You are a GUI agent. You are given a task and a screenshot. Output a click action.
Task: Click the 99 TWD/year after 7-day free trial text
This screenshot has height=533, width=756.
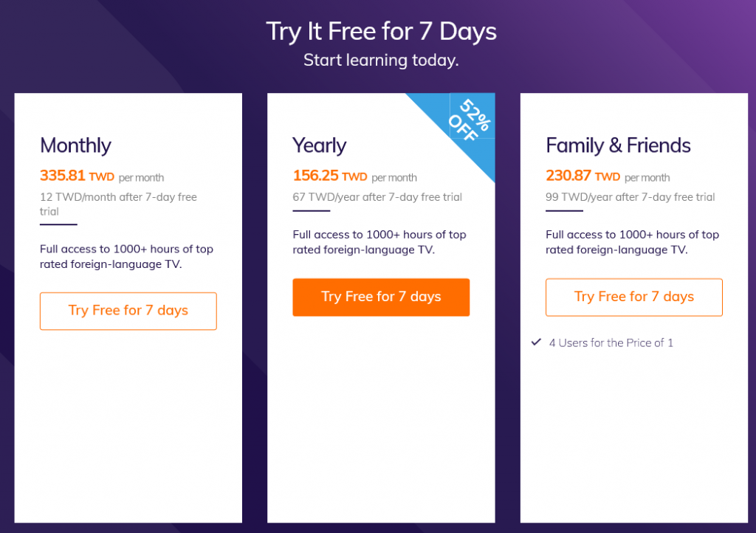[630, 197]
